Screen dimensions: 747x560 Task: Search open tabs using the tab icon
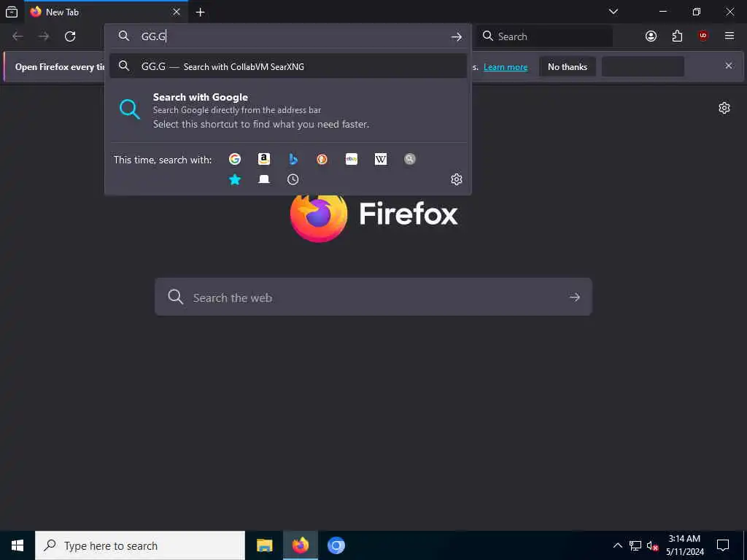pos(264,179)
